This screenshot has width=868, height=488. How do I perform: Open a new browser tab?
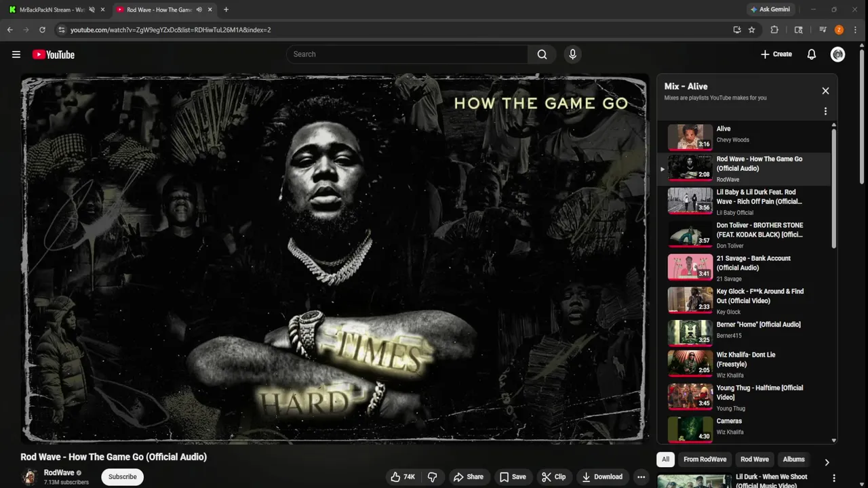coord(226,9)
